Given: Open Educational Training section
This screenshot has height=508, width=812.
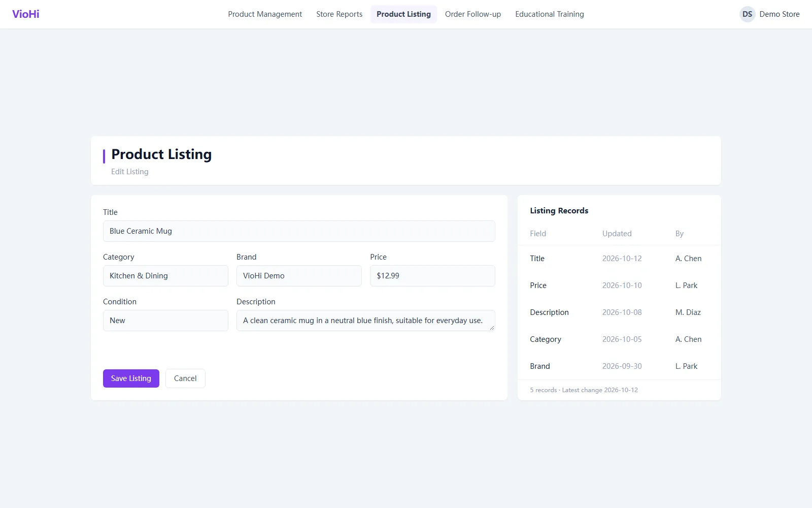Looking at the screenshot, I should (550, 14).
